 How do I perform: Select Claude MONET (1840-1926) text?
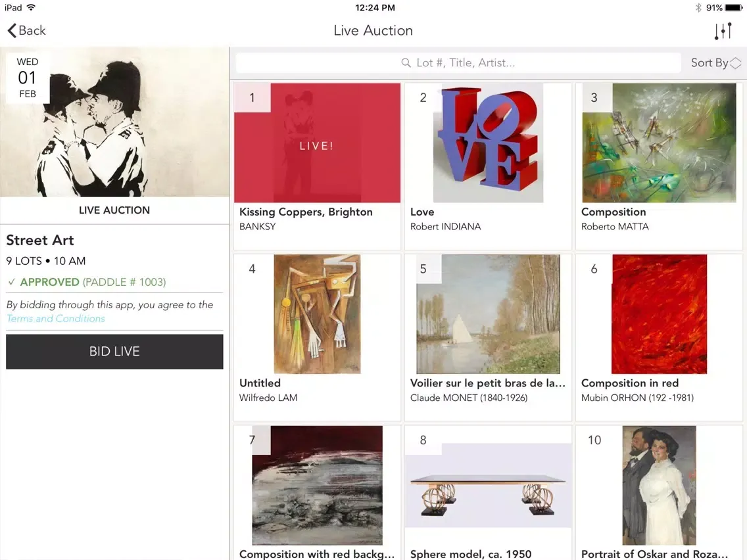pos(469,398)
